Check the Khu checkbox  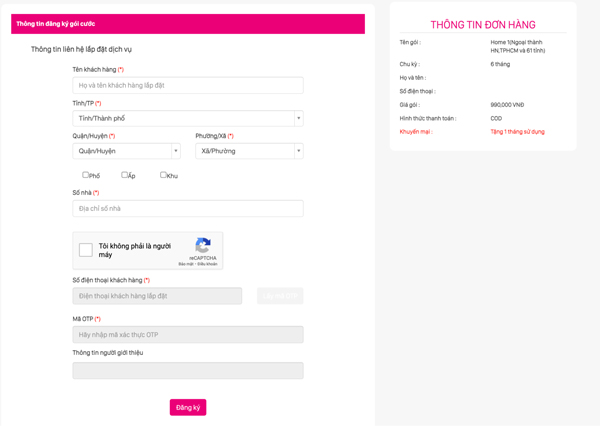(163, 175)
